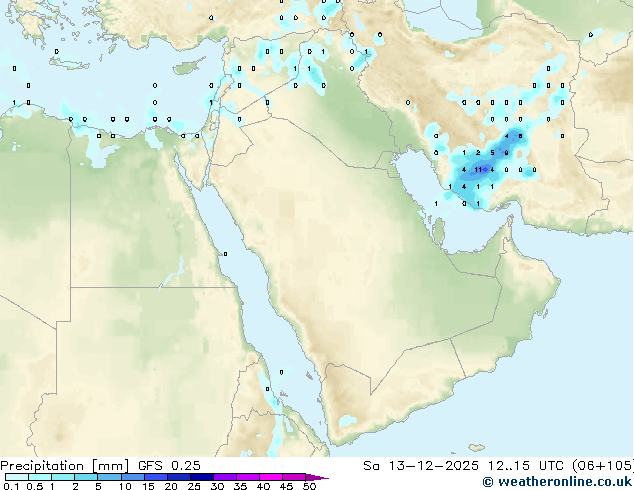Click the '5' precipitation value over southern Iran

tap(492, 153)
